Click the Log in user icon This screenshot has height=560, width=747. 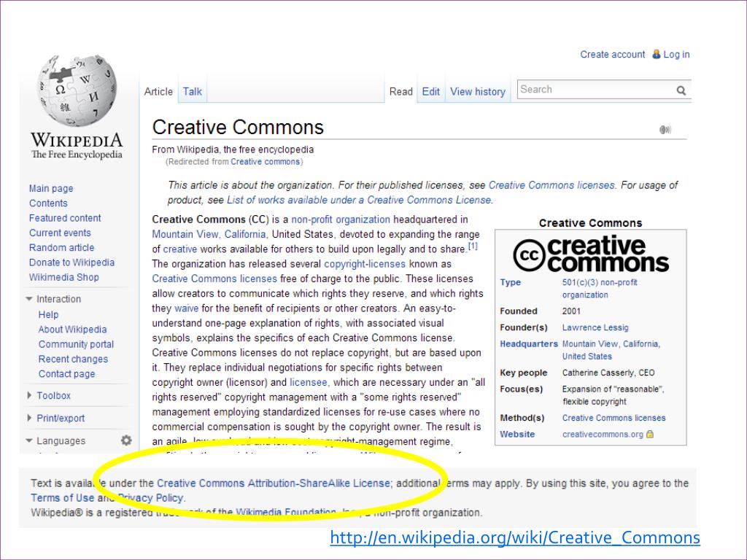pyautogui.click(x=656, y=54)
